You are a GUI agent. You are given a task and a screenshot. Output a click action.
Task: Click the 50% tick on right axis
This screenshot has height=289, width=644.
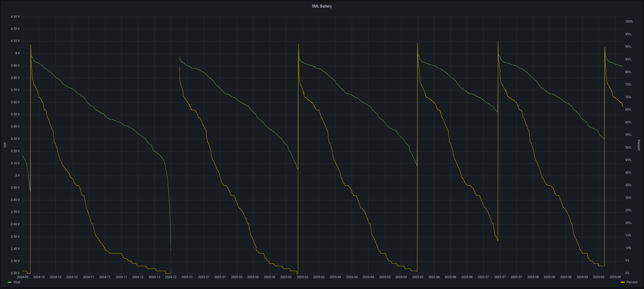(628, 148)
